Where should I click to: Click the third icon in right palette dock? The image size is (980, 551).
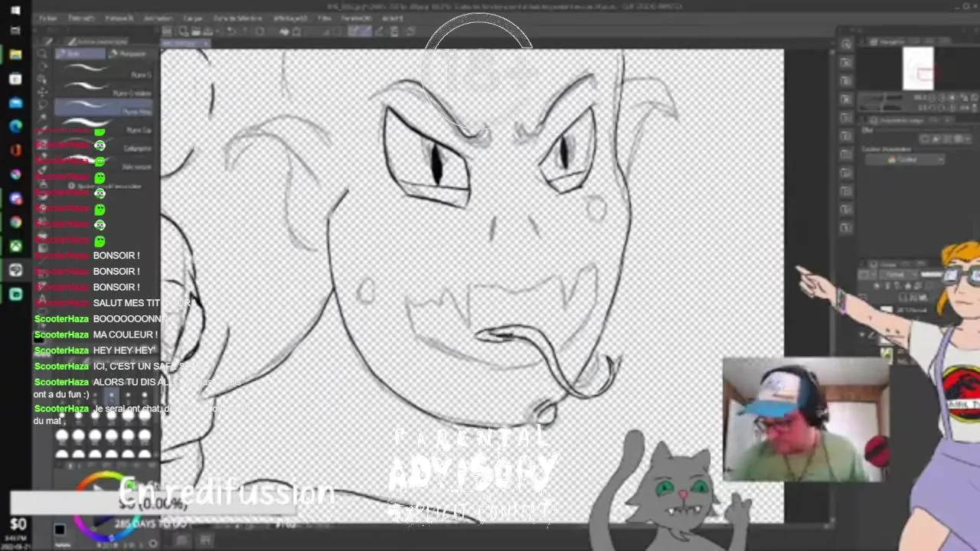(x=846, y=80)
